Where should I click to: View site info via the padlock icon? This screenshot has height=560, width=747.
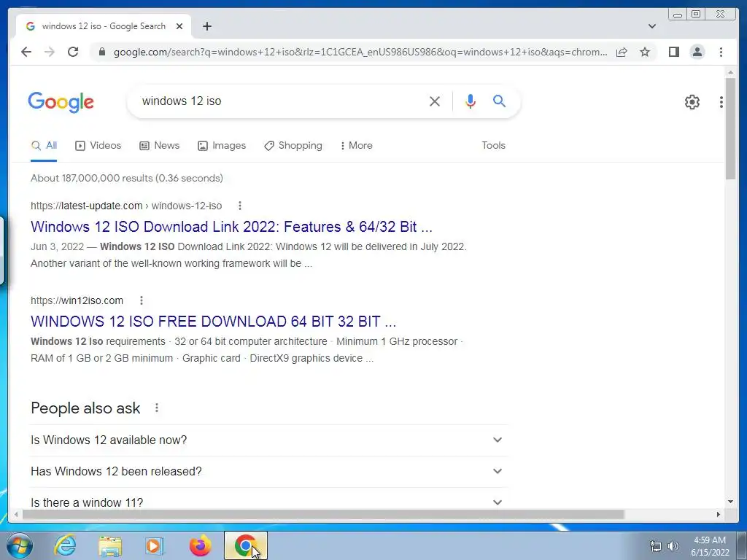102,52
